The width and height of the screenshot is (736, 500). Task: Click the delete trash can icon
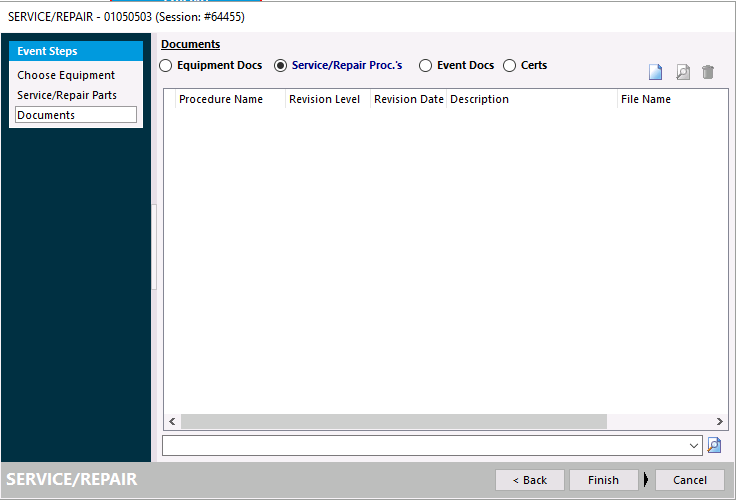pyautogui.click(x=708, y=72)
